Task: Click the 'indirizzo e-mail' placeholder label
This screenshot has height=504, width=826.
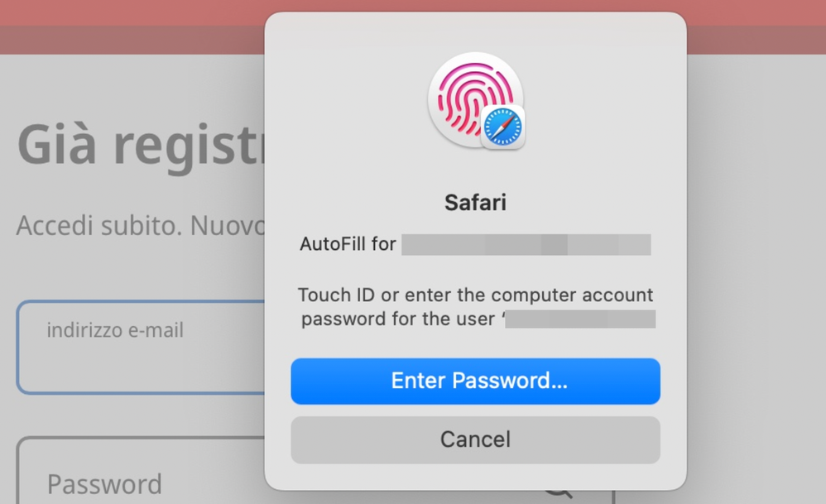Action: (x=115, y=330)
